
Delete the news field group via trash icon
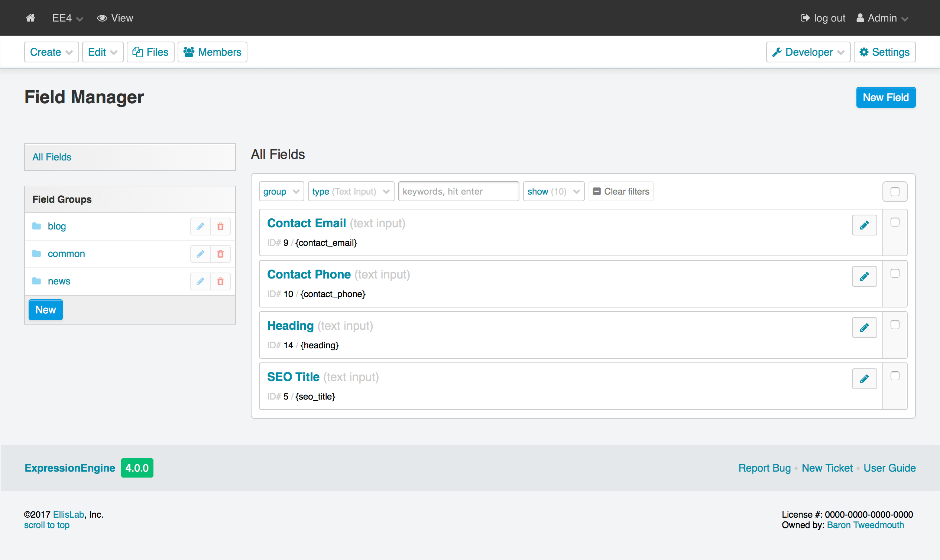[220, 281]
